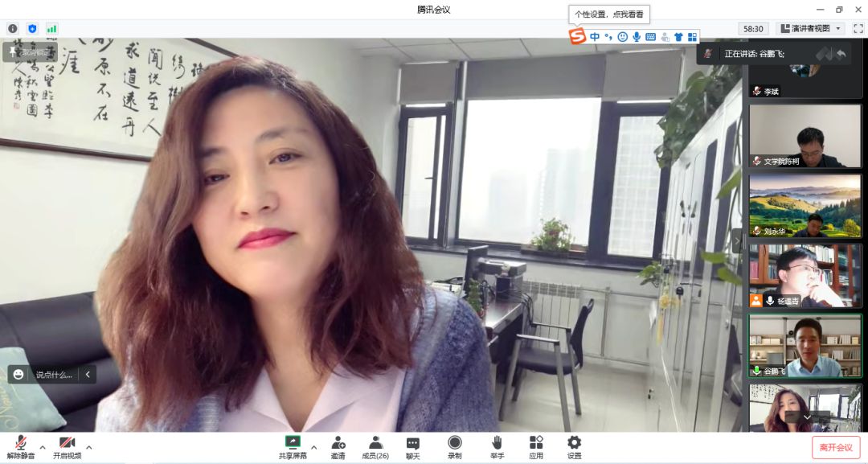Click the green network signal icon

pos(51,29)
